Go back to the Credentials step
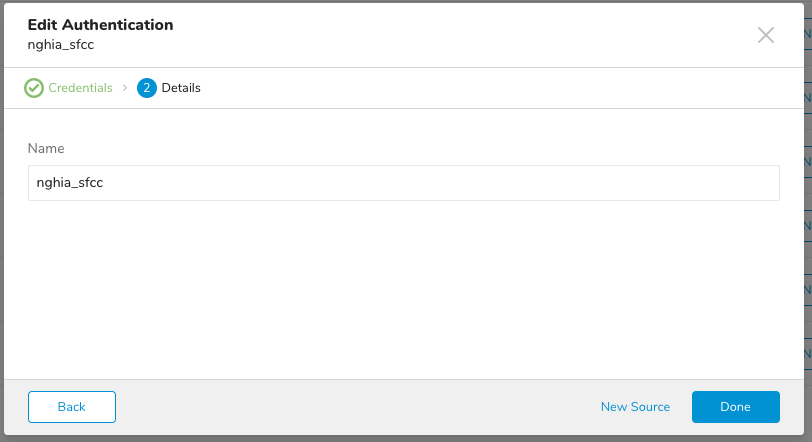Screen dimensions: 812x442 pyautogui.click(x=80, y=88)
